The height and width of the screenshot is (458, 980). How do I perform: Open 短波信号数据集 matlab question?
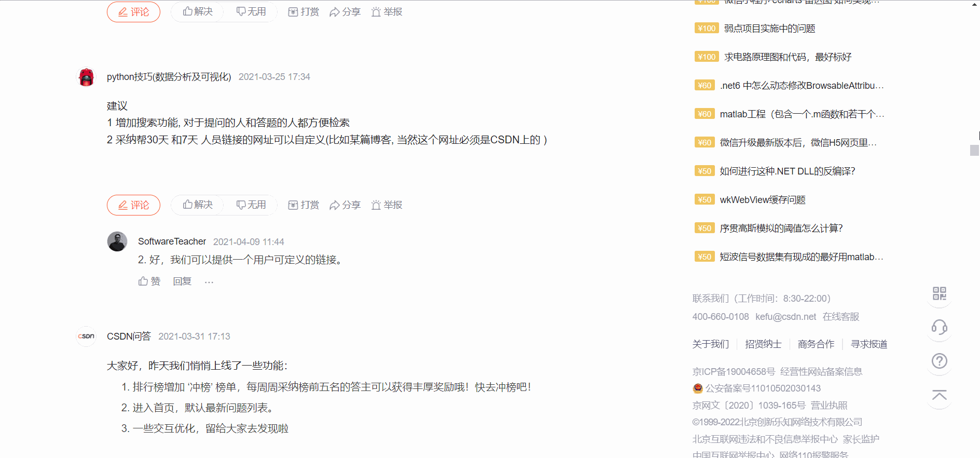tap(802, 257)
